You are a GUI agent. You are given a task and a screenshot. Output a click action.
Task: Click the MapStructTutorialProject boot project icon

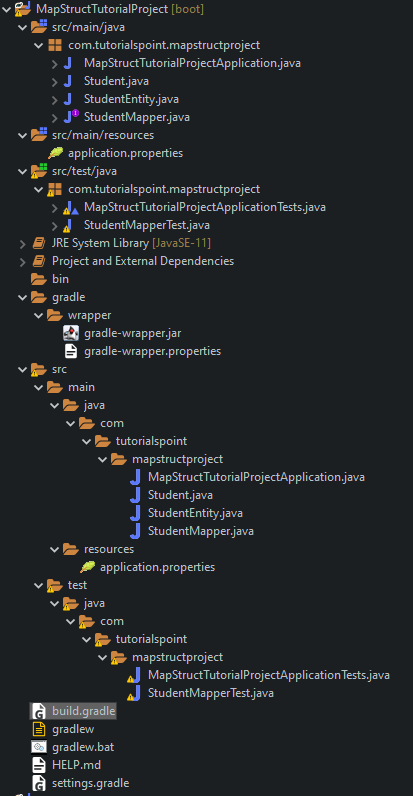tap(23, 9)
